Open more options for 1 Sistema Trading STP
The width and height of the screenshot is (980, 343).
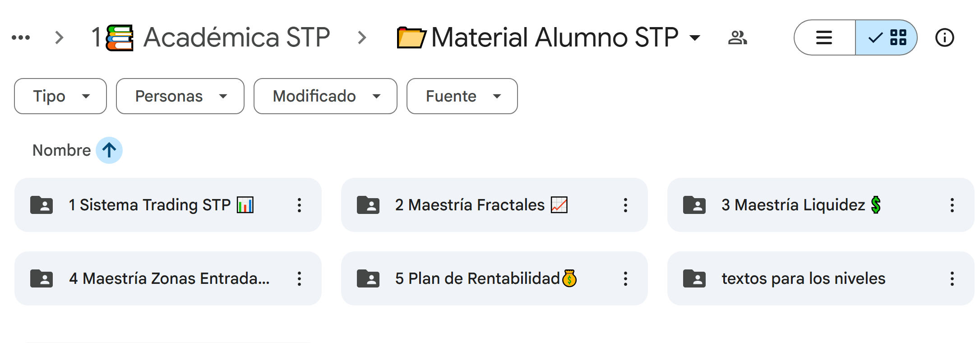(299, 205)
